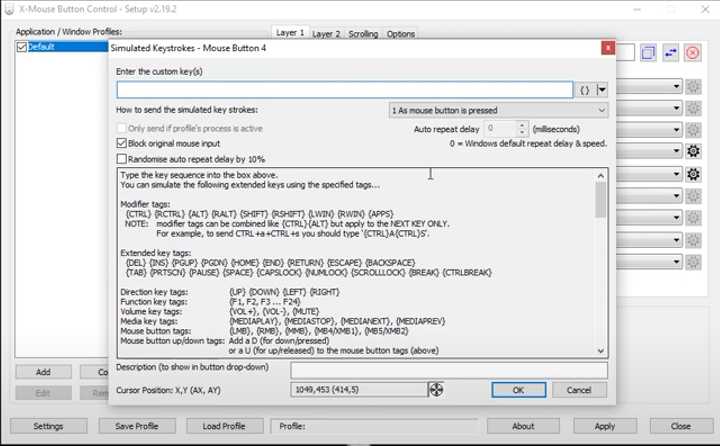Click 'Function key tags:' line in help text
This screenshot has height=446, width=720.
pos(154,301)
